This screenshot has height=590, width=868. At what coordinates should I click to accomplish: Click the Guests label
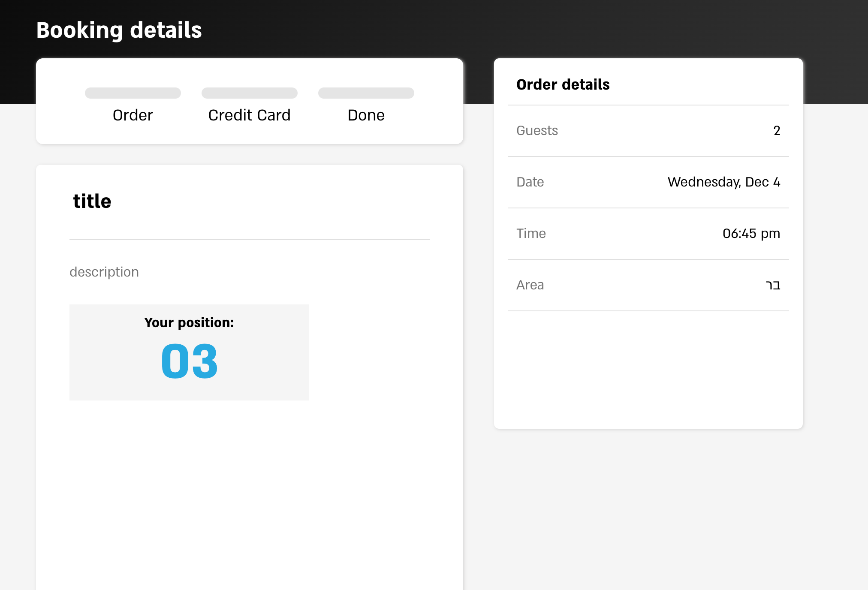[537, 130]
